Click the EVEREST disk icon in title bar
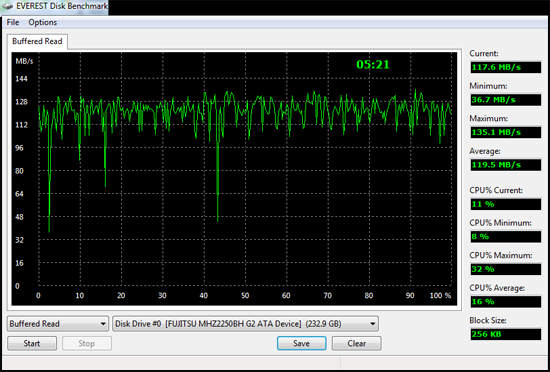 (7, 6)
